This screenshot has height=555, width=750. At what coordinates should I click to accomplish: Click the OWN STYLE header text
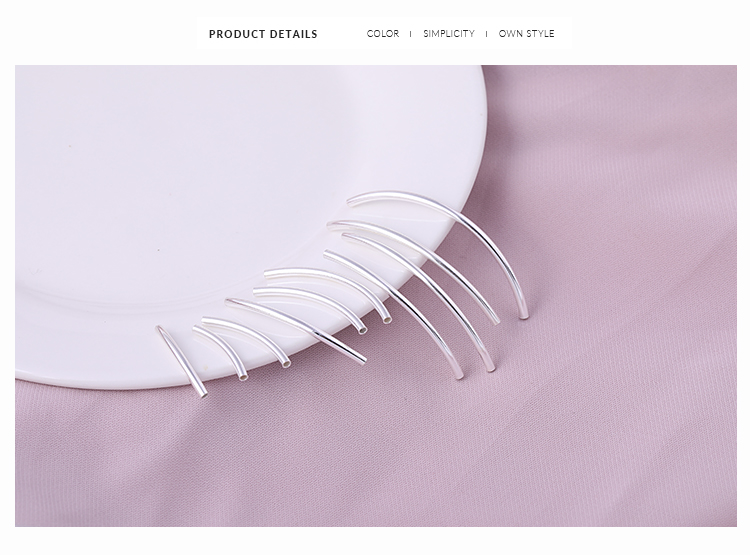(x=526, y=33)
